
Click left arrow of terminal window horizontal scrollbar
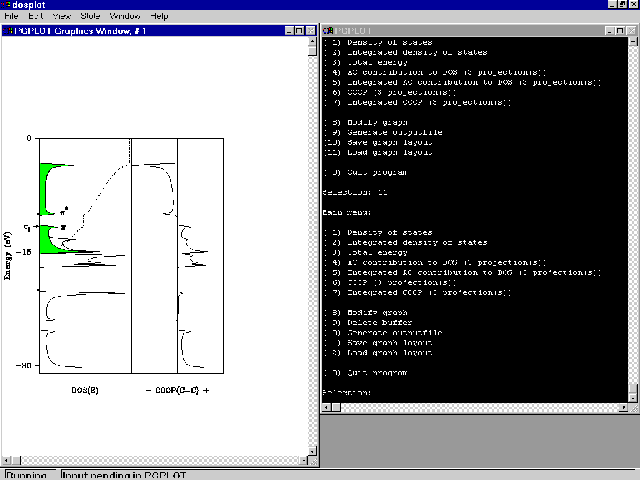point(326,407)
